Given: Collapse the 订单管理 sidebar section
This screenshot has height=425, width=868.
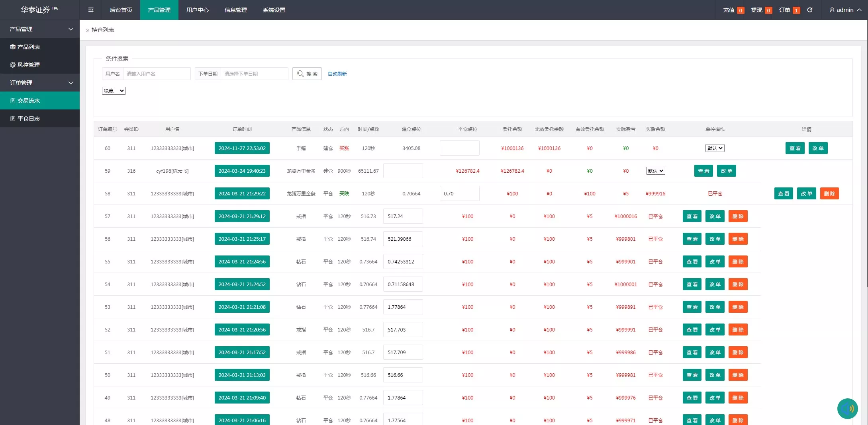Looking at the screenshot, I should pyautogui.click(x=71, y=83).
